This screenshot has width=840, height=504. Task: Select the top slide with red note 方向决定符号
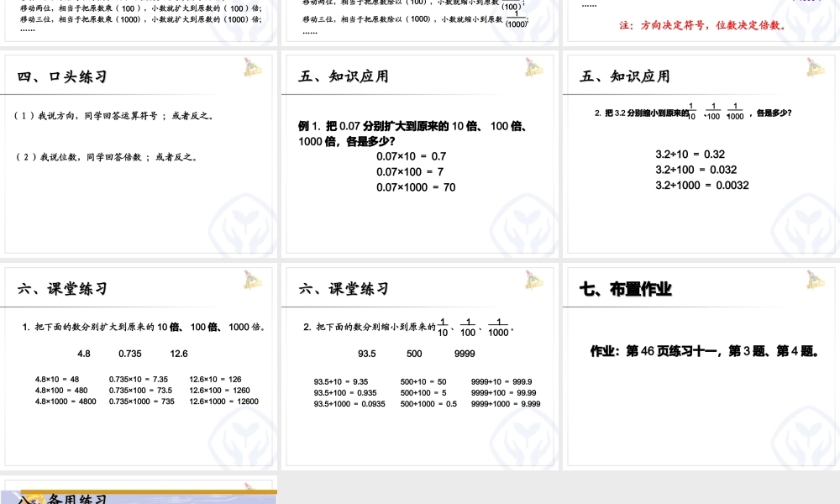(x=701, y=22)
